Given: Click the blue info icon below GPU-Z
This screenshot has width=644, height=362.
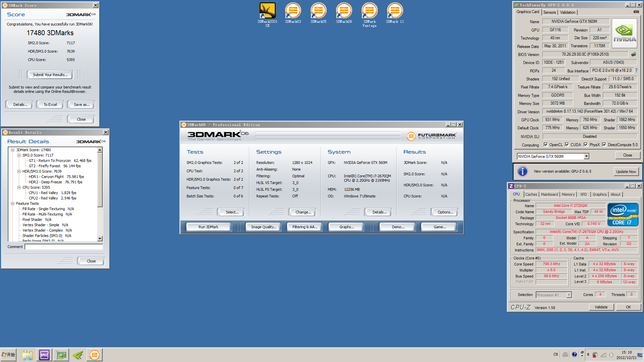Looking at the screenshot, I should click(x=522, y=171).
